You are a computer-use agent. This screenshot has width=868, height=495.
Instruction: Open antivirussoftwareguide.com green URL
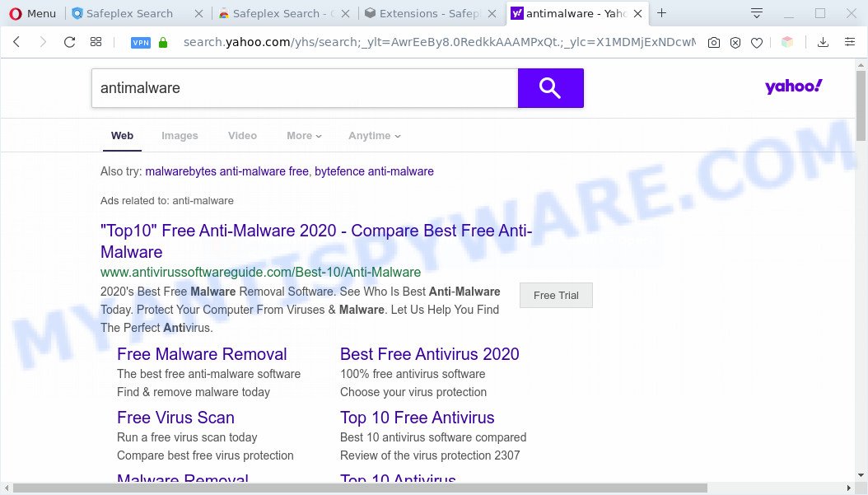[x=261, y=273]
